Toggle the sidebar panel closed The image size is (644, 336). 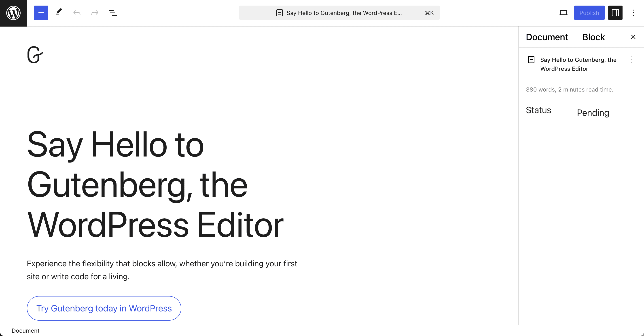coord(615,13)
